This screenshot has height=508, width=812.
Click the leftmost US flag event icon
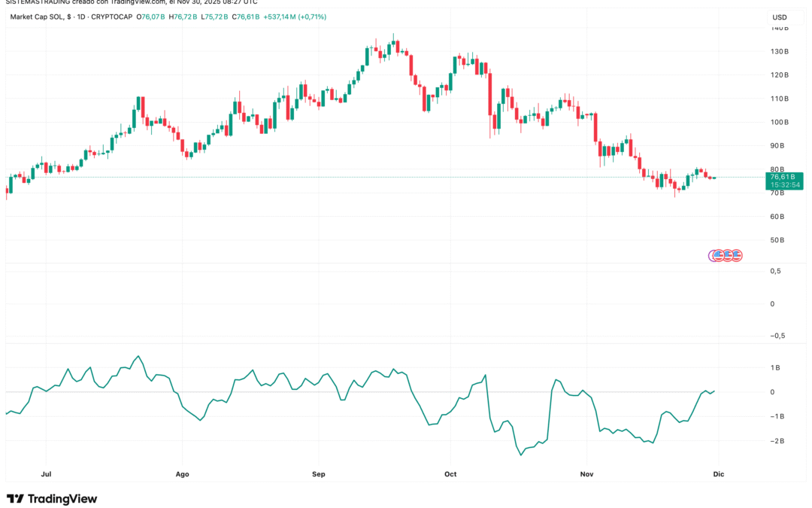[719, 256]
